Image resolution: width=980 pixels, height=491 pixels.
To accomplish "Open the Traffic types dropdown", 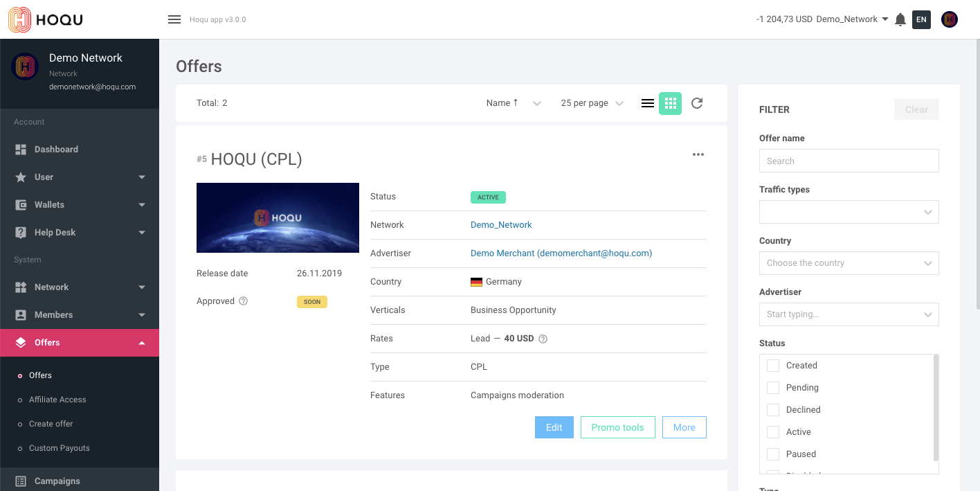I will pos(849,212).
